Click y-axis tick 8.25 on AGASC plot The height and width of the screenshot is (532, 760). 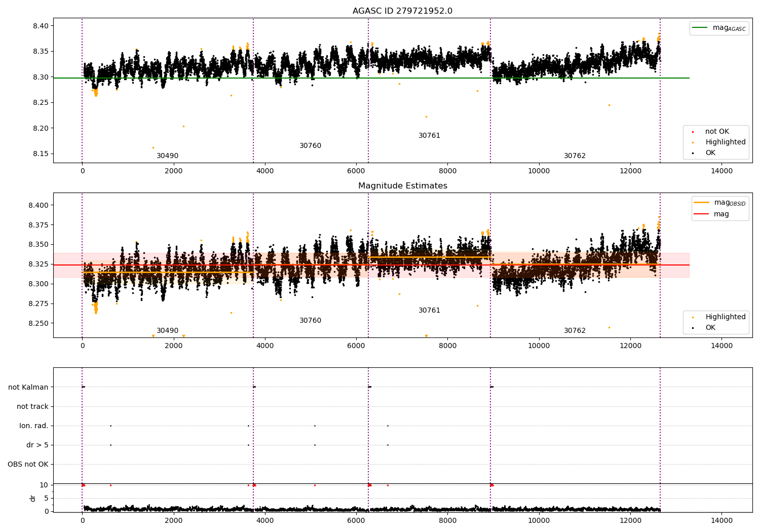(41, 103)
